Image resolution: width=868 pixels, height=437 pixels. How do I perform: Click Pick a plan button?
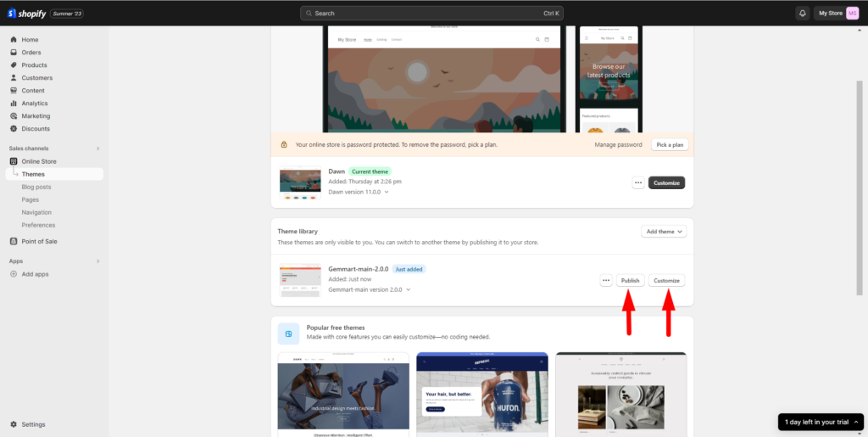pyautogui.click(x=670, y=145)
